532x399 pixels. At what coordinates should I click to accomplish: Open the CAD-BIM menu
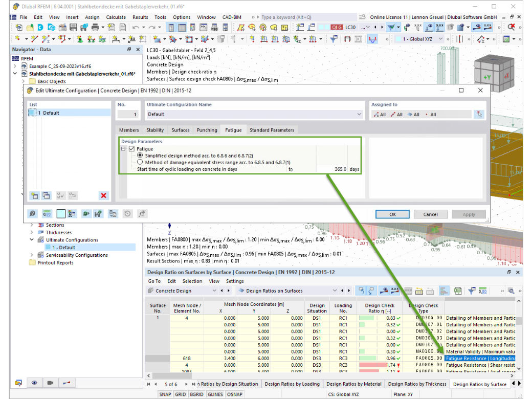[x=232, y=17]
